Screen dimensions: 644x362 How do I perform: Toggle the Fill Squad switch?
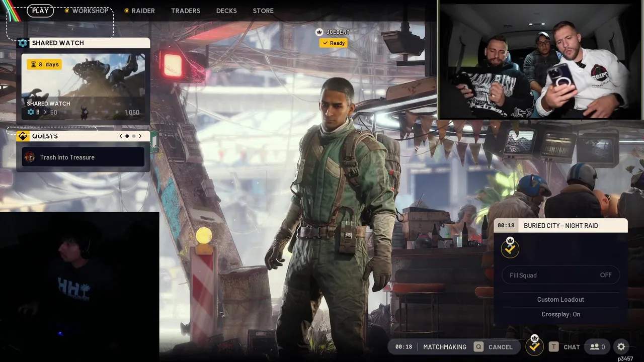coord(560,275)
